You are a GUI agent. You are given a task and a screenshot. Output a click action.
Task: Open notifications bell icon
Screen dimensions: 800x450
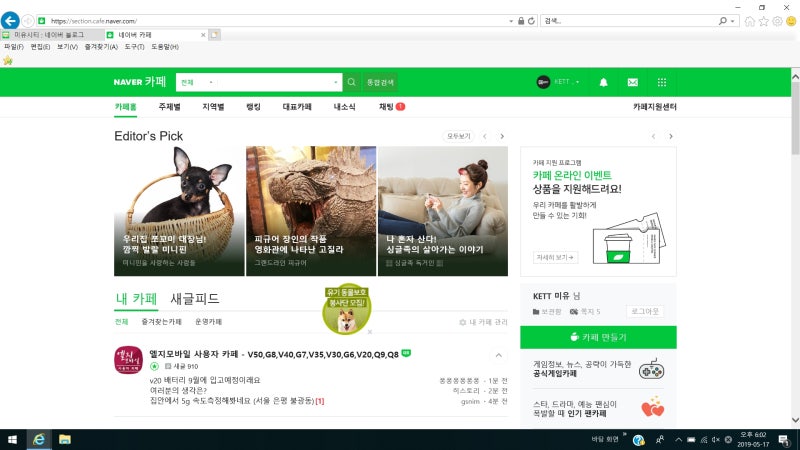click(x=603, y=82)
